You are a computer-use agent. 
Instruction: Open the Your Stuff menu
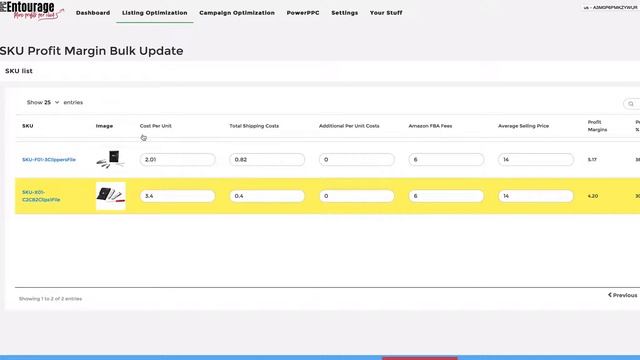point(386,13)
